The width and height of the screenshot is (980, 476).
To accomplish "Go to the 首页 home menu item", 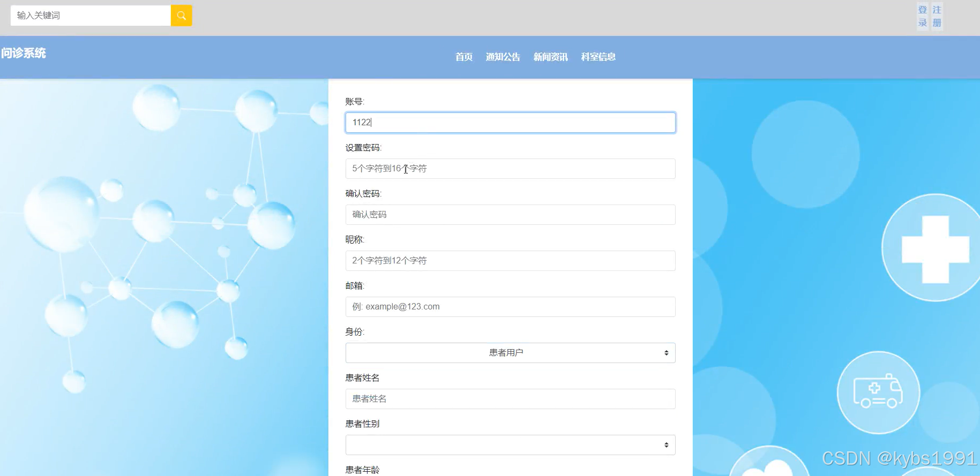I will point(464,57).
